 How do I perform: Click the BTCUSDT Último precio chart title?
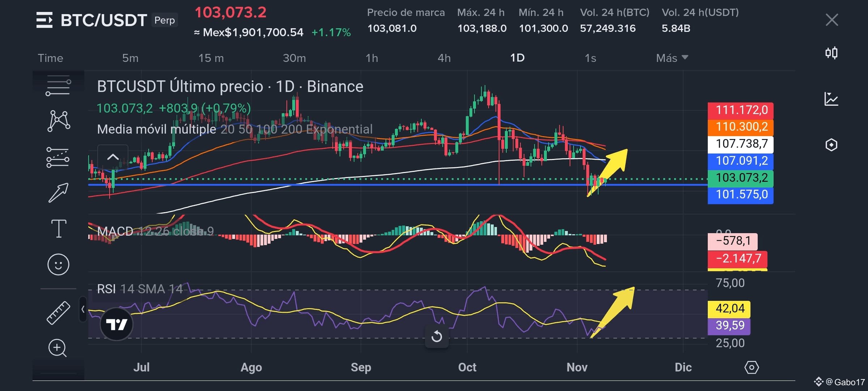230,87
